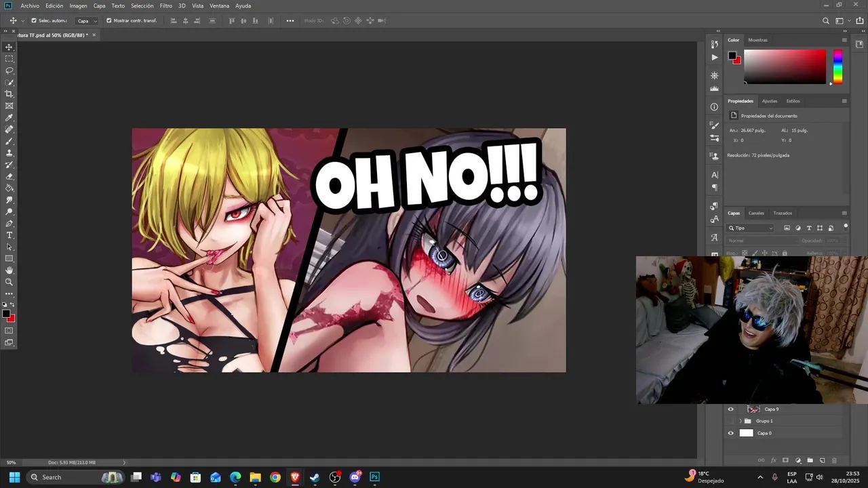Open the Edit Toolbar three-dots button
Viewport: 868px width, 488px height.
(9, 293)
